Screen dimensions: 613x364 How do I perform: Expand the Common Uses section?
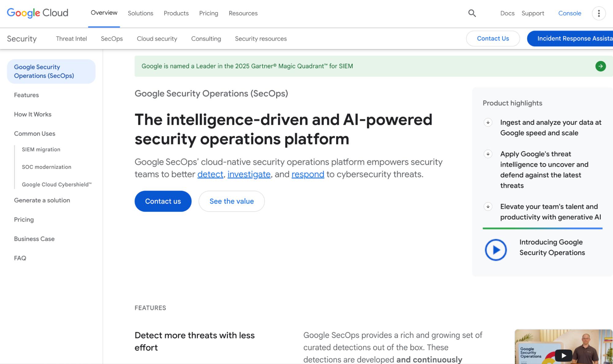(34, 133)
